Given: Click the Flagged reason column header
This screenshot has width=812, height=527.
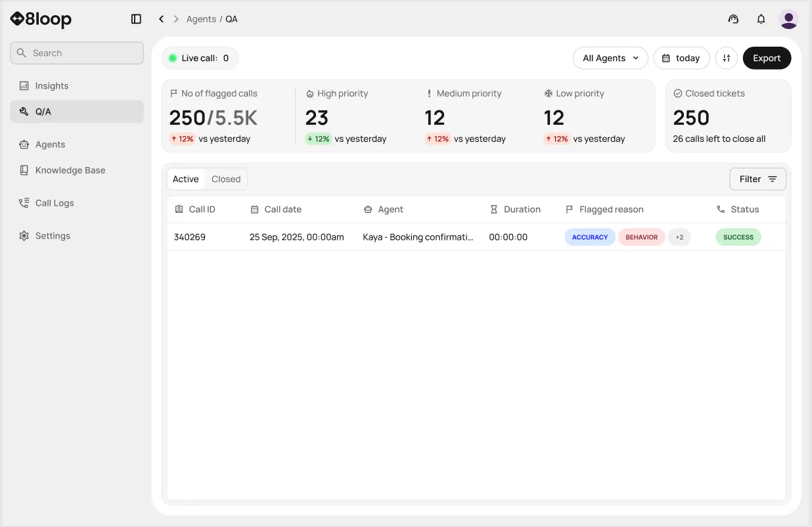Looking at the screenshot, I should click(604, 209).
